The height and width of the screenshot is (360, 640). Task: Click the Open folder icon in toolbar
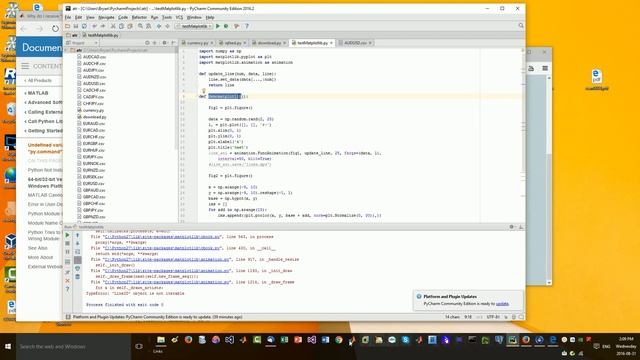(x=67, y=26)
